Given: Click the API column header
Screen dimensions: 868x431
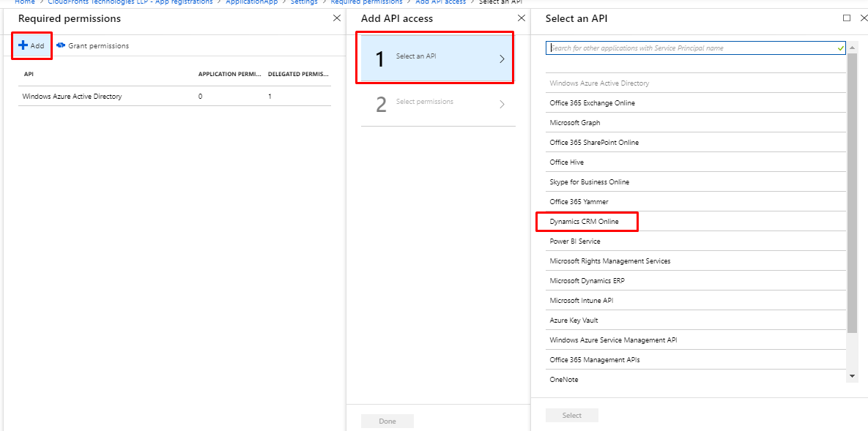Looking at the screenshot, I should coord(29,74).
